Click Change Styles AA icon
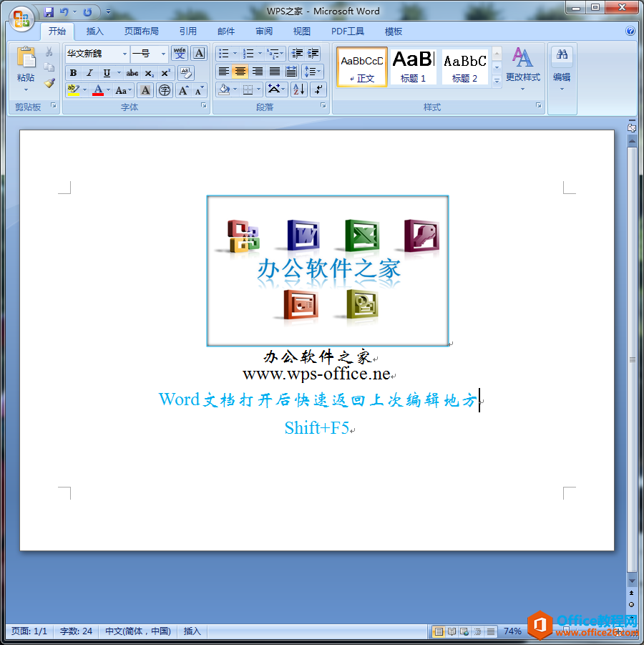This screenshot has height=645, width=644. (x=522, y=57)
